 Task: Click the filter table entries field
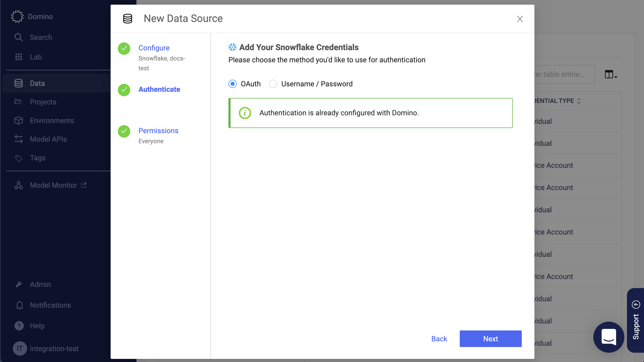coord(565,74)
